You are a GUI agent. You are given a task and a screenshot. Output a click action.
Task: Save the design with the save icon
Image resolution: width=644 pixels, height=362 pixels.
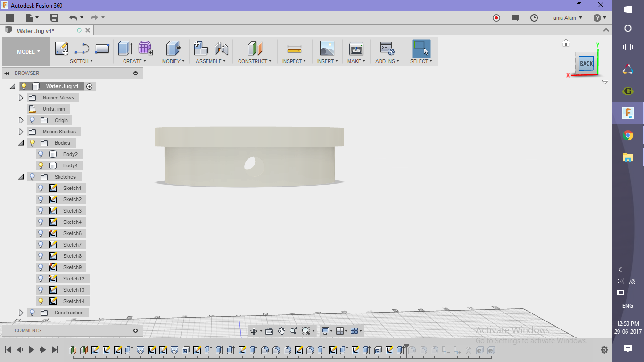54,18
